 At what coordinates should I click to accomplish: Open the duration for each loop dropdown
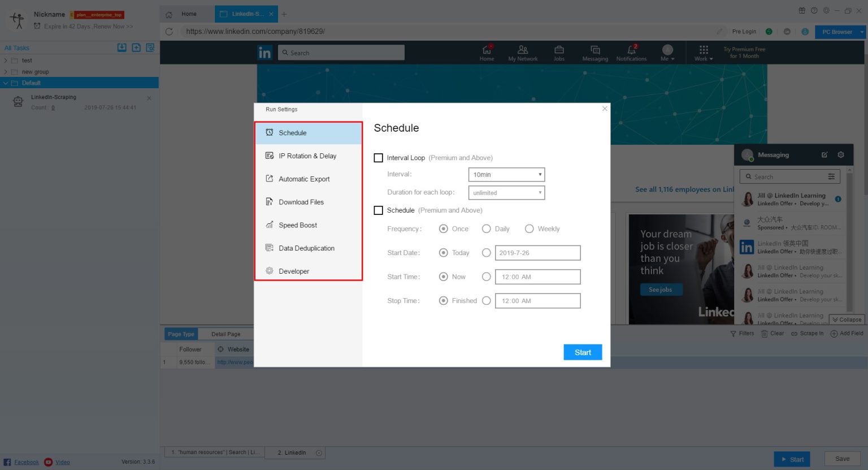[x=506, y=192]
